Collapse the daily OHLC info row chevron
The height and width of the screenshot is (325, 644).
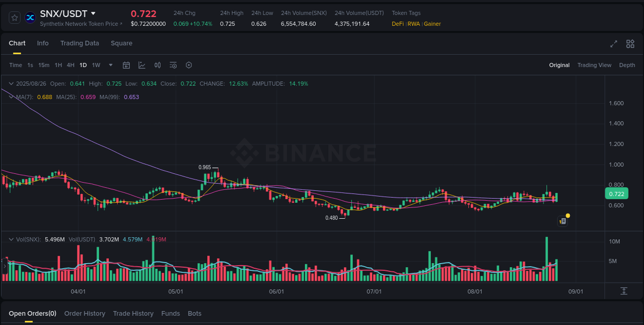coord(11,83)
